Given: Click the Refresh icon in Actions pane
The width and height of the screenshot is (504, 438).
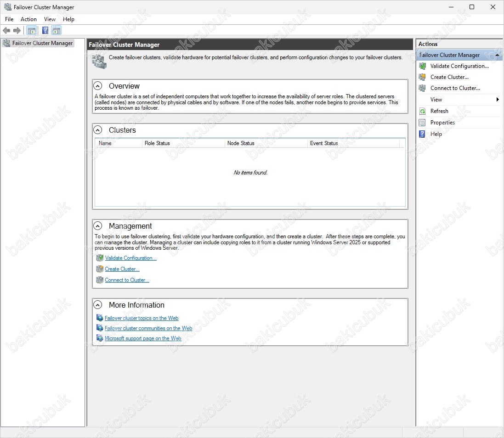Looking at the screenshot, I should [x=422, y=111].
